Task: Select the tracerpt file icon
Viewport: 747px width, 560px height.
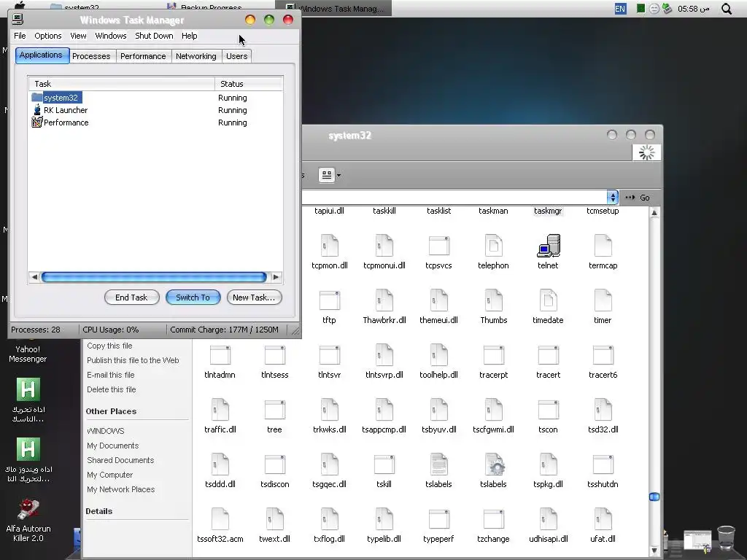Action: (x=493, y=355)
